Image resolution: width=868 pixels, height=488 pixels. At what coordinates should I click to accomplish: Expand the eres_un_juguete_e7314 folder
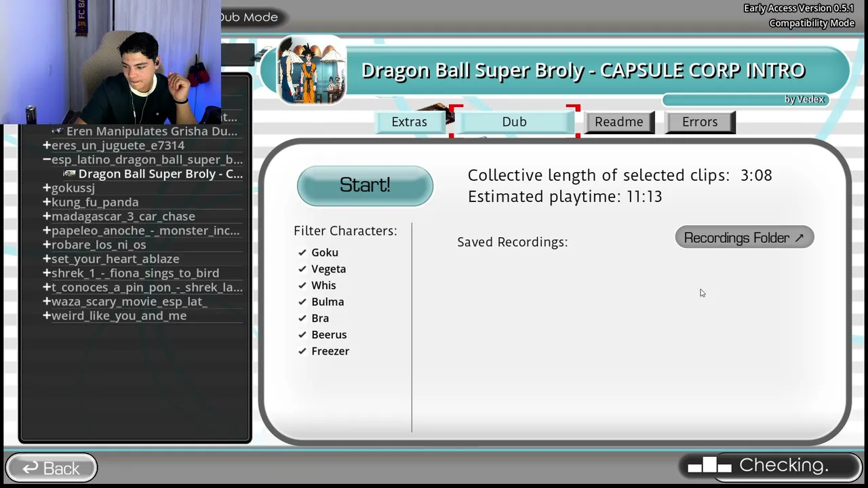coord(47,145)
